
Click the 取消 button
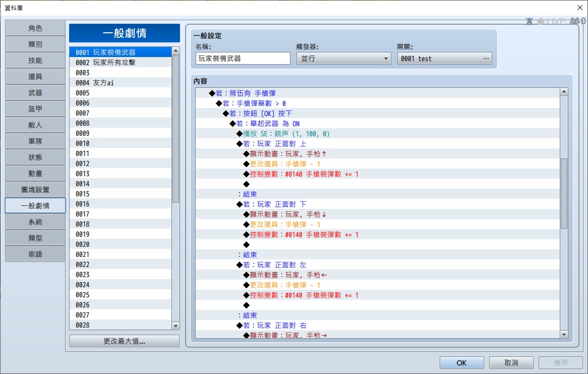pos(511,363)
